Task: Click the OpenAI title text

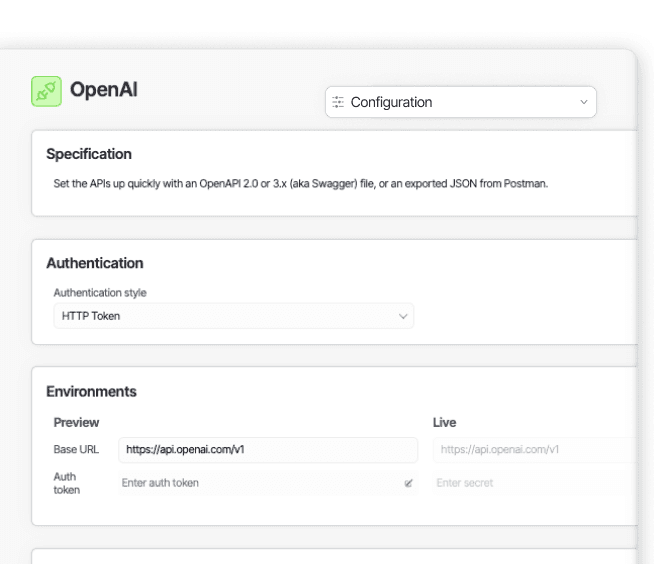Action: coord(103,90)
